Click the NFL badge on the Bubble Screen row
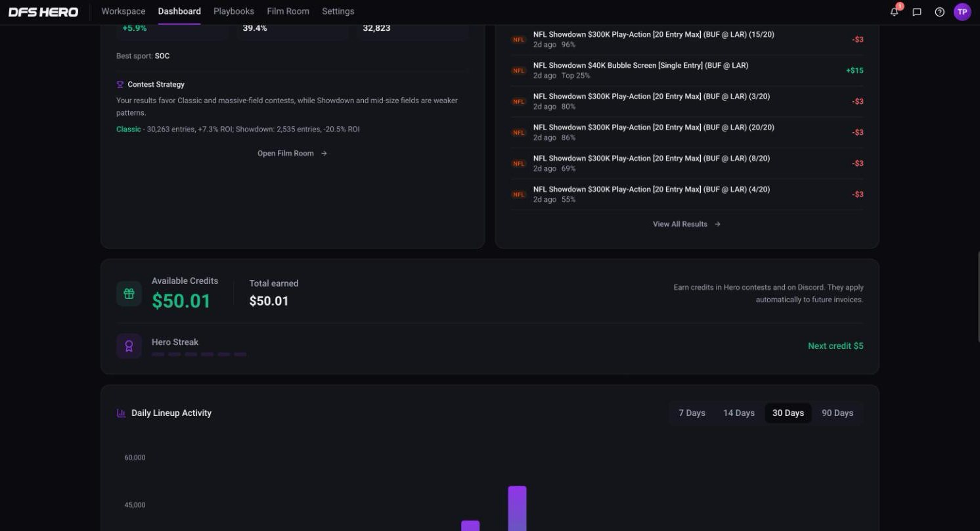Screen dimensions: 980x531 pyautogui.click(x=519, y=70)
